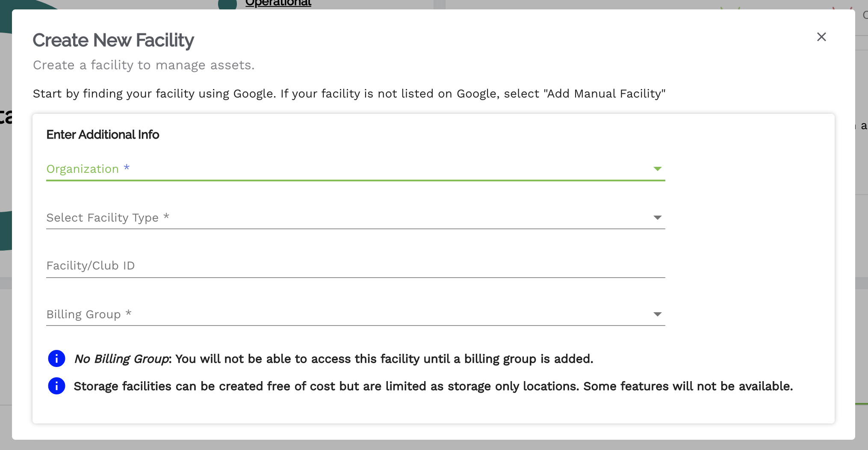The height and width of the screenshot is (450, 868).
Task: Click the Billing Group field label
Action: point(83,314)
